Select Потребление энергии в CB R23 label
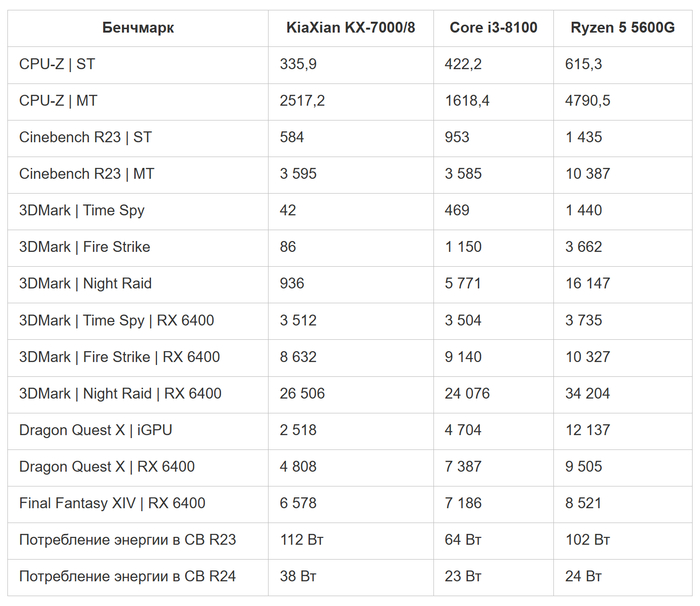 tap(127, 540)
